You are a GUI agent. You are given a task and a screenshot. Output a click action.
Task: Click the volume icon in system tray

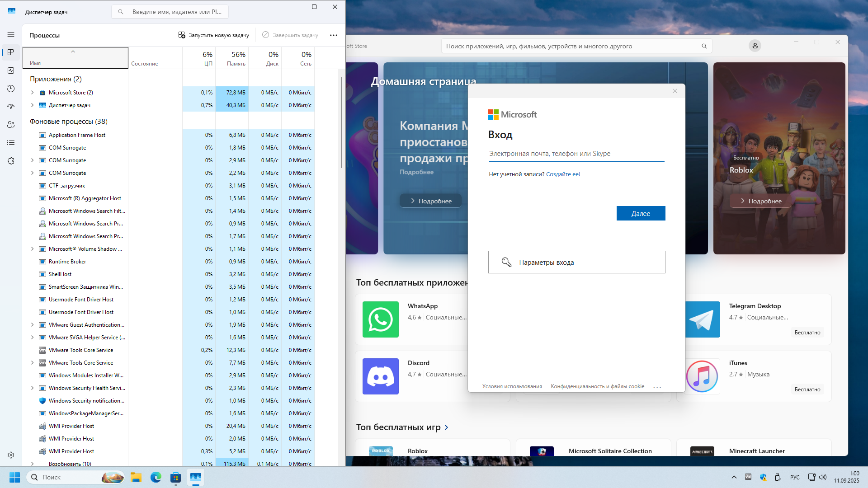pyautogui.click(x=823, y=477)
